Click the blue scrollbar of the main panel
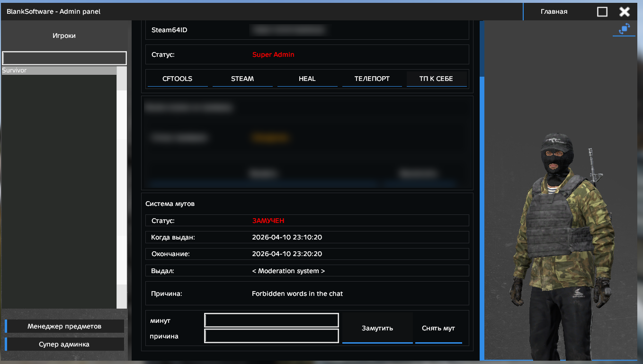Viewport: 643px width, 364px height. pos(482,218)
